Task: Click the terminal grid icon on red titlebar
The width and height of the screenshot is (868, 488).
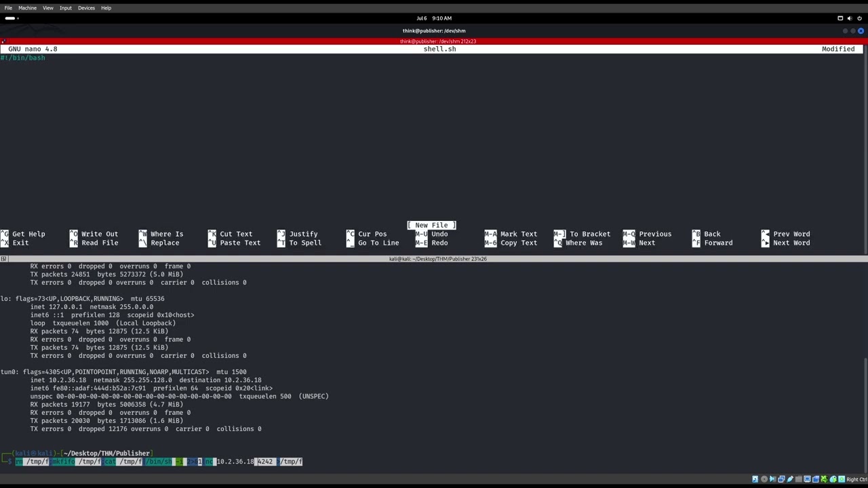Action: pos(3,41)
